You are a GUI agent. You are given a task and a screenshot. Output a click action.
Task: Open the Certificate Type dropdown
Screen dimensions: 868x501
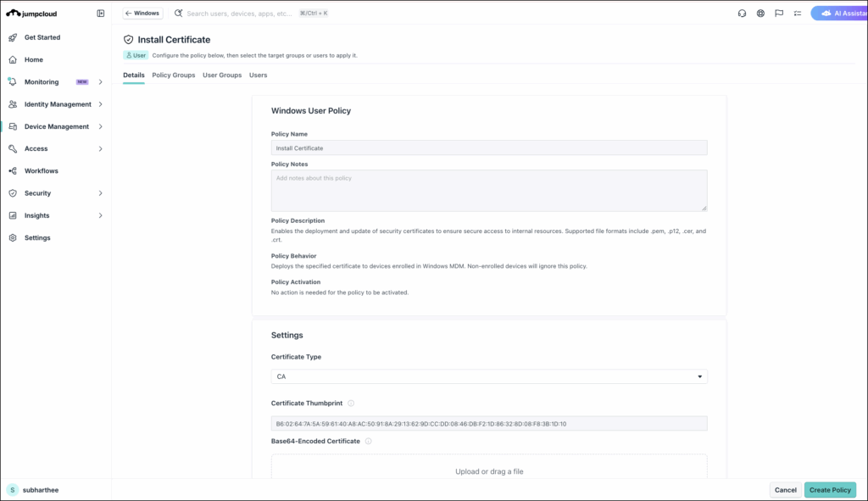489,376
